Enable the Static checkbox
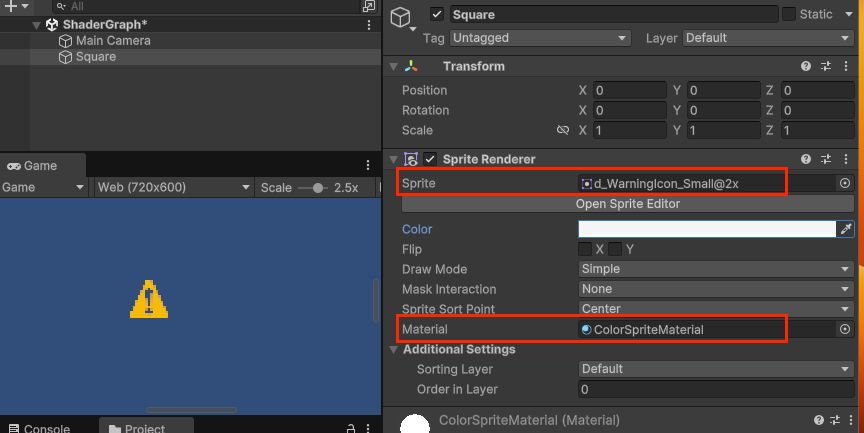 (789, 14)
